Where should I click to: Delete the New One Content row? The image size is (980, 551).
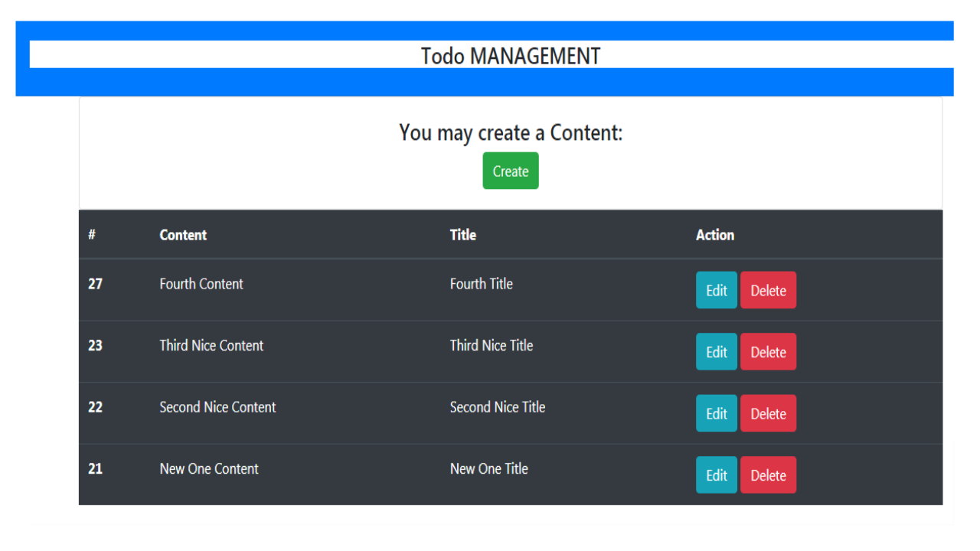coord(768,474)
